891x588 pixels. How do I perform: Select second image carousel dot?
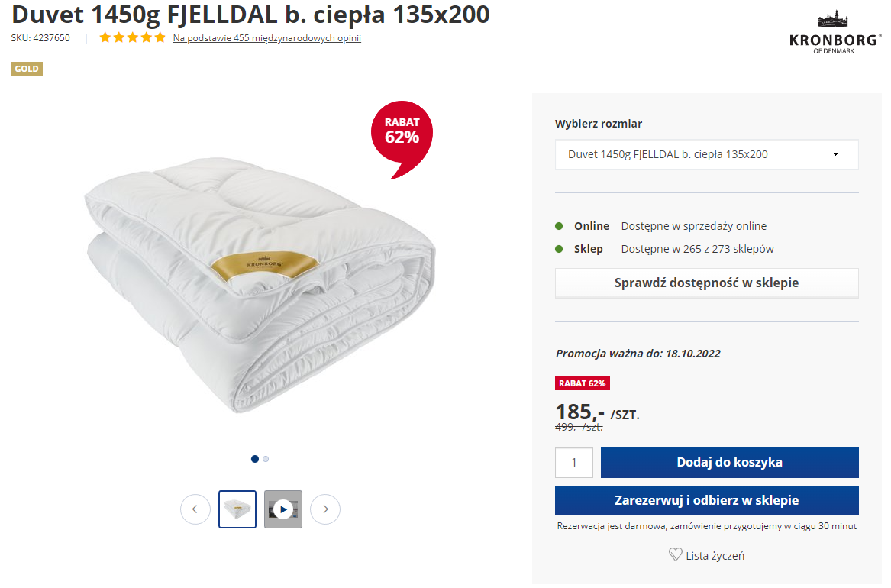click(266, 459)
